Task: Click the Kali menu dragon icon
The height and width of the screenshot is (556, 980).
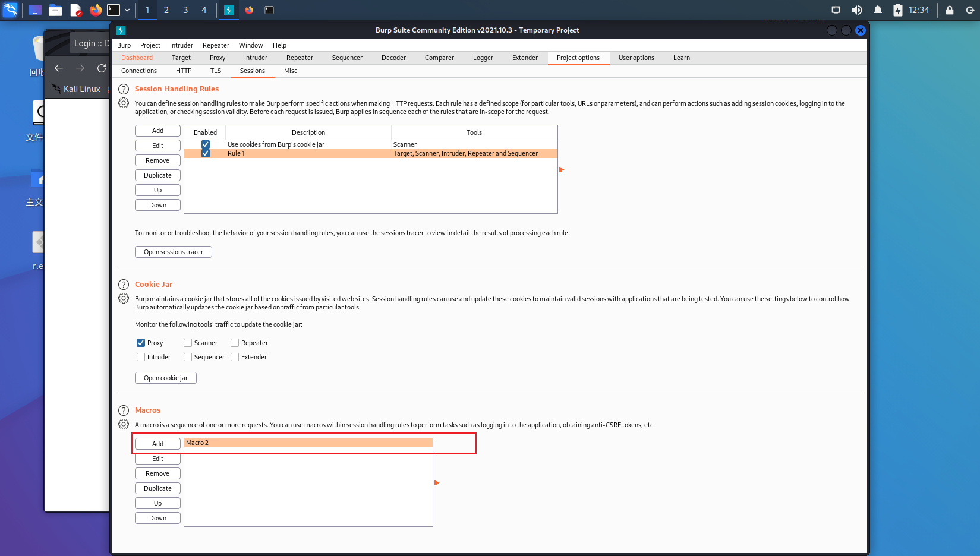Action: (x=11, y=10)
